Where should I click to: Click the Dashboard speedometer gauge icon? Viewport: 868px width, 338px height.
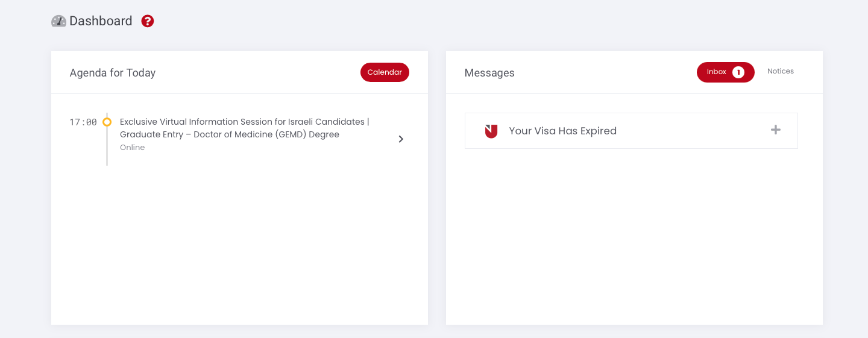point(58,21)
